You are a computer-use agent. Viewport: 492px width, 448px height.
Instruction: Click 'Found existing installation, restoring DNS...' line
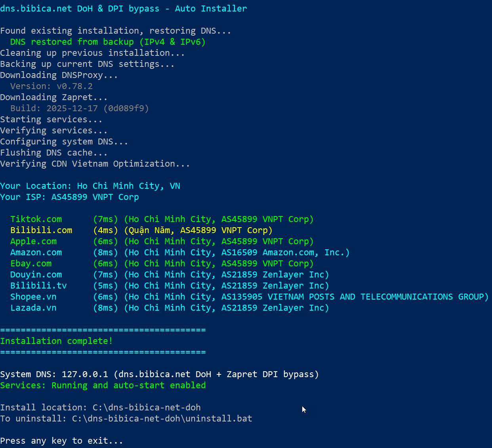(116, 31)
